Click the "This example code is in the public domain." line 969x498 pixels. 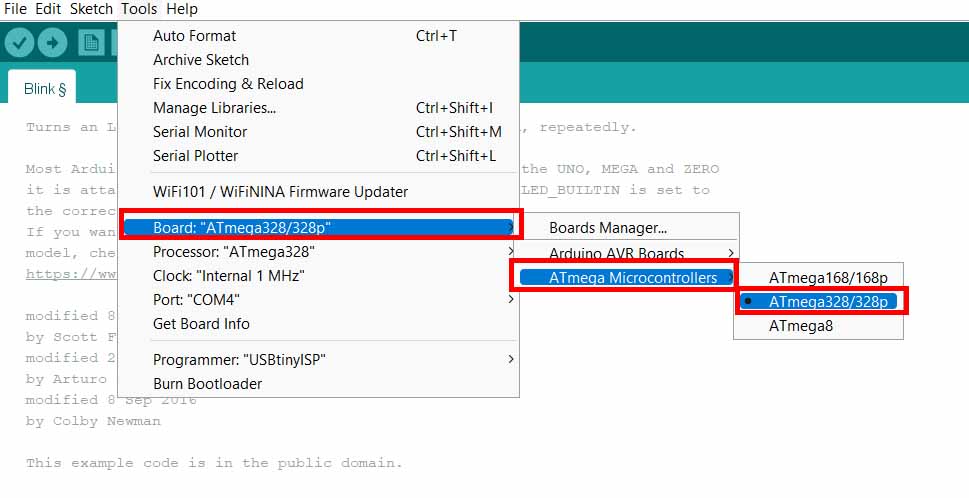(214, 463)
